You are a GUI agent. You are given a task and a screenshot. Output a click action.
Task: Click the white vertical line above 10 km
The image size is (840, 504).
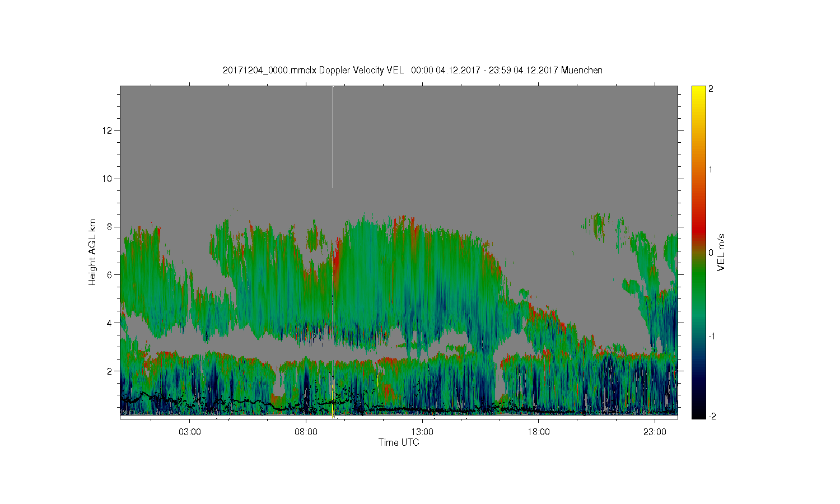point(333,137)
